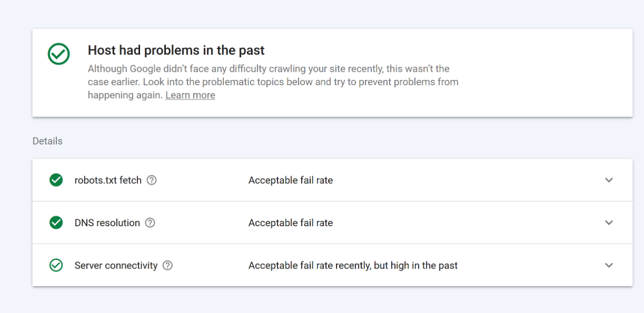Click the green check icon beside DNS resolution
This screenshot has width=644, height=313.
(x=56, y=222)
